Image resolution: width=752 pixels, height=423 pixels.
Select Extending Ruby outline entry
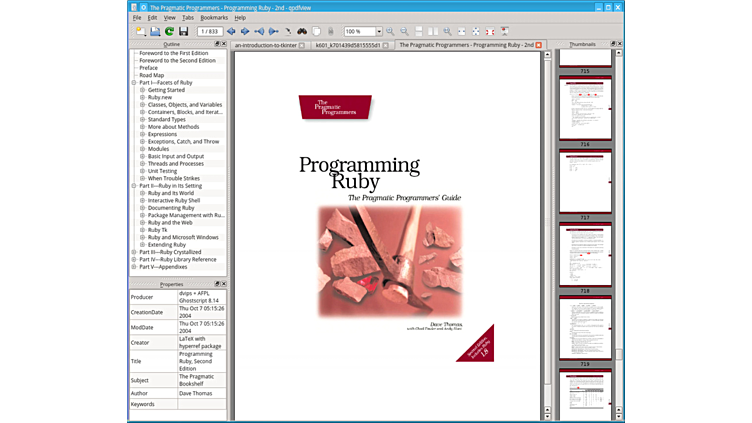point(166,245)
